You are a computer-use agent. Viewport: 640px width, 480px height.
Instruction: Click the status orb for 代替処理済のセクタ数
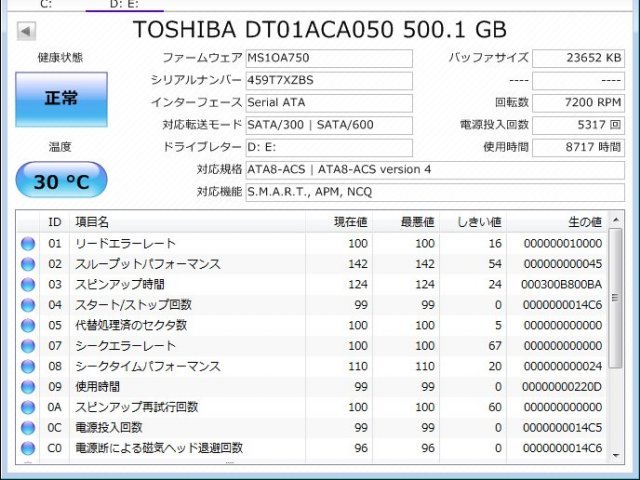pyautogui.click(x=28, y=325)
